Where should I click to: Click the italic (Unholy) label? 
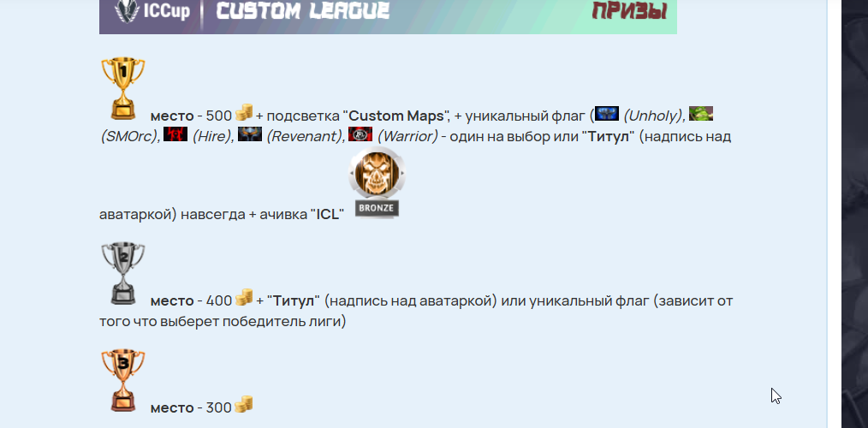652,116
